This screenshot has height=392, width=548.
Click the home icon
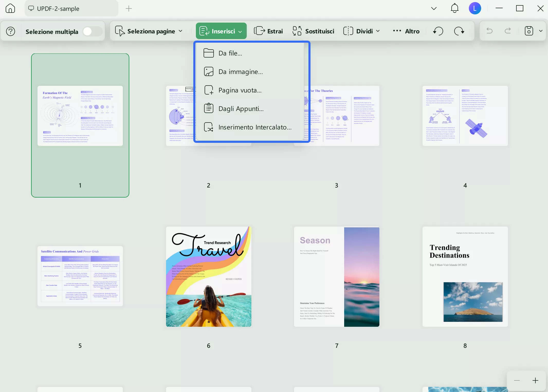tap(10, 8)
